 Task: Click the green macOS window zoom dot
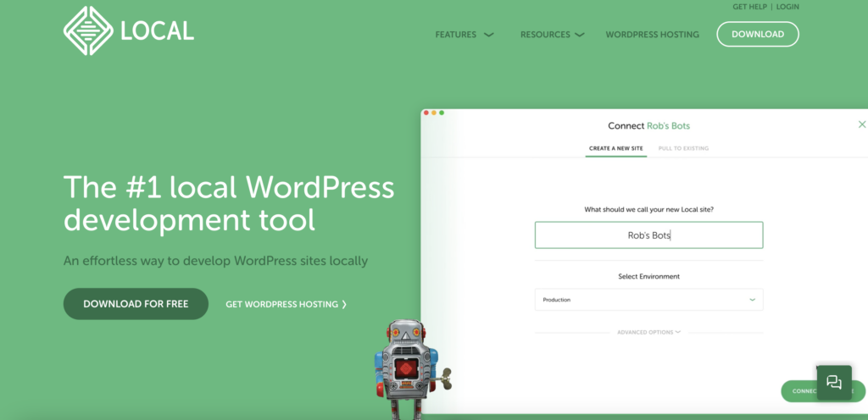[442, 113]
